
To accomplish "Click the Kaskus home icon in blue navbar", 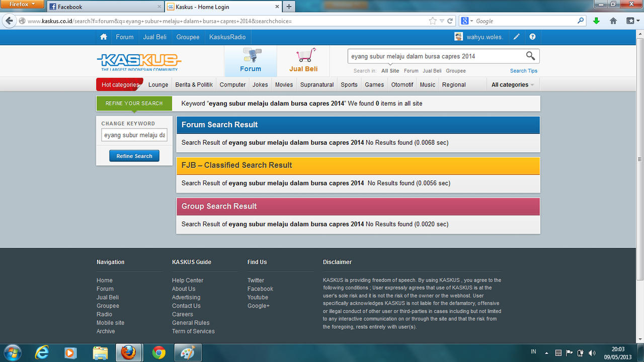I will 104,37.
